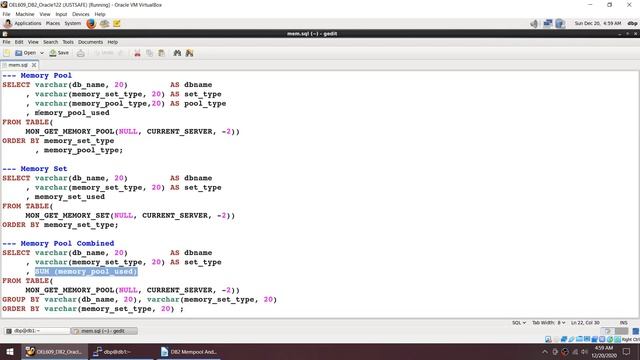Open the VirtualBox Machine menu
The image size is (640, 360).
25,14
